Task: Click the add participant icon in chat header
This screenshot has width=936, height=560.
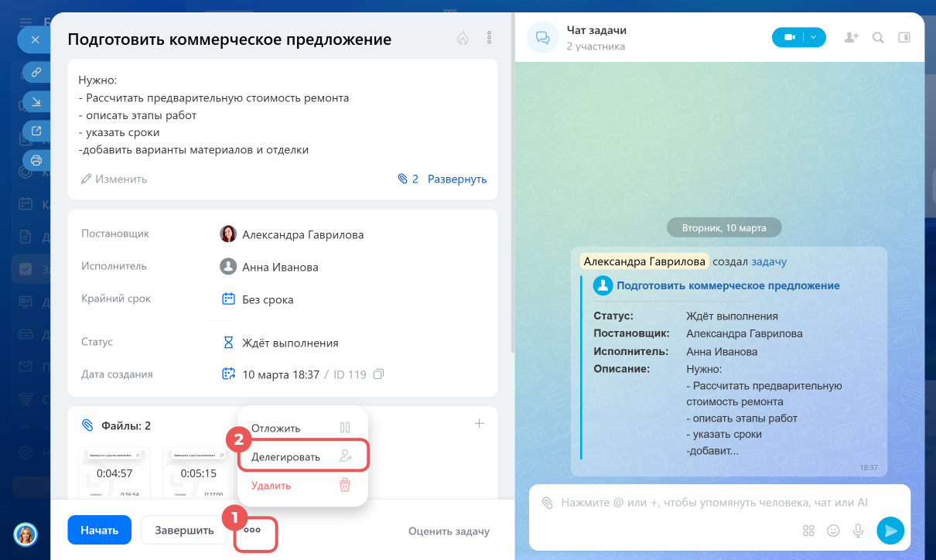Action: [x=851, y=37]
